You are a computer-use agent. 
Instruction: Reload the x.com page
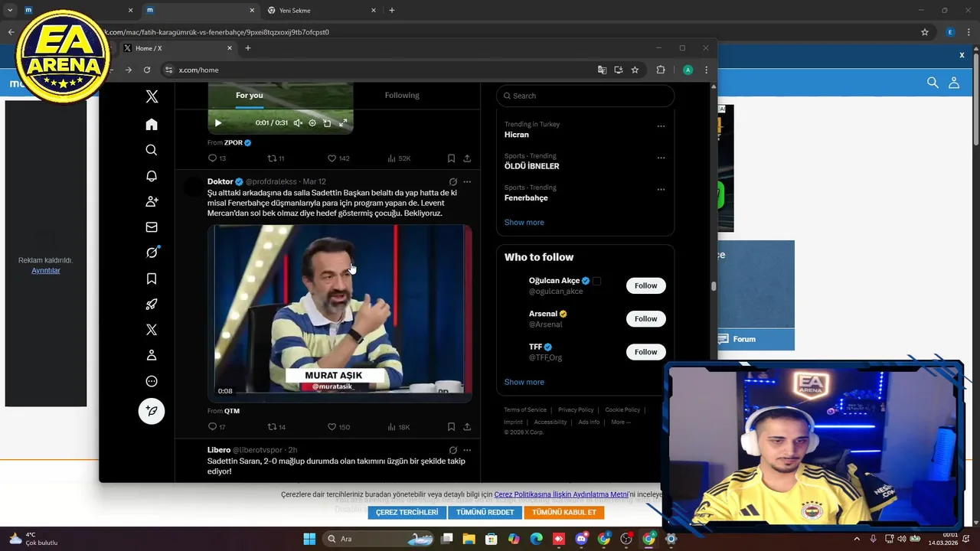coord(147,70)
